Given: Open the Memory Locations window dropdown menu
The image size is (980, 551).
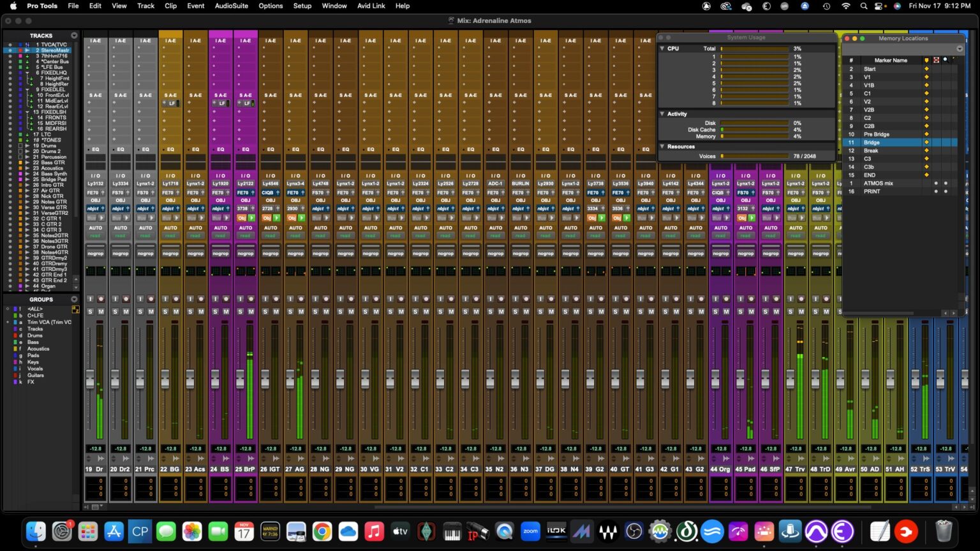Looking at the screenshot, I should [960, 48].
